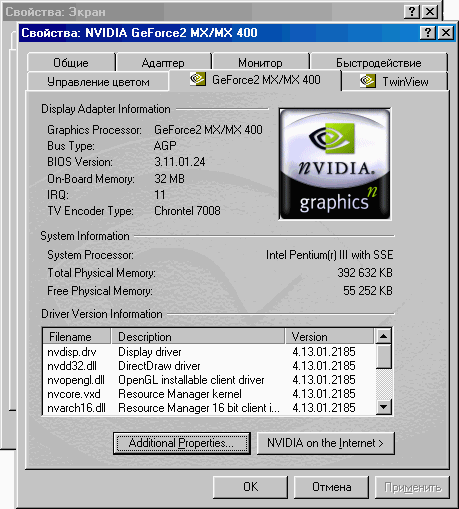Image resolution: width=459 pixels, height=509 pixels.
Task: Click NVIDIA icon on GeForce2 tab
Action: coord(198,79)
